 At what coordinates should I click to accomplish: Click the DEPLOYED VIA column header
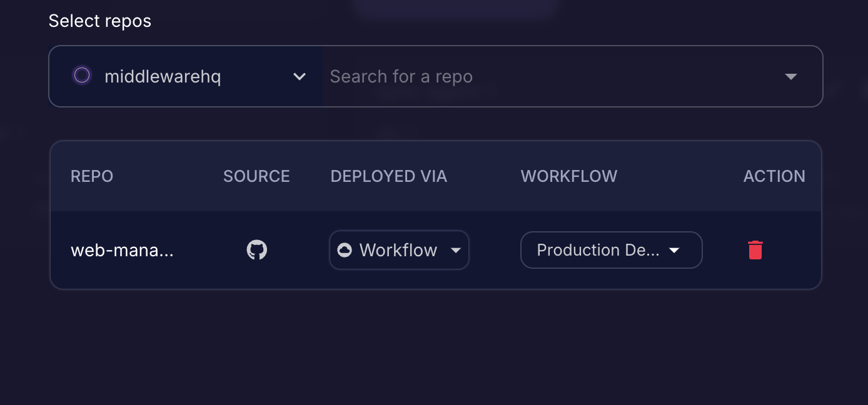(x=388, y=176)
